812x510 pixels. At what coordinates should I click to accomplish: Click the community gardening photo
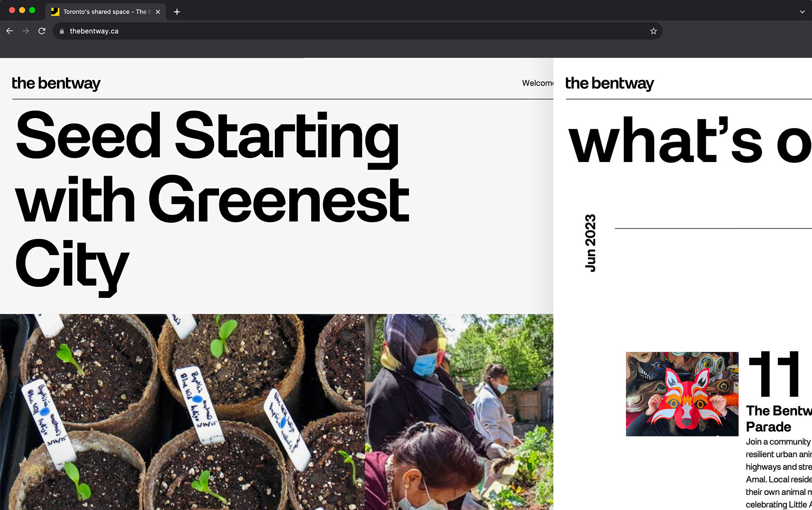(459, 411)
